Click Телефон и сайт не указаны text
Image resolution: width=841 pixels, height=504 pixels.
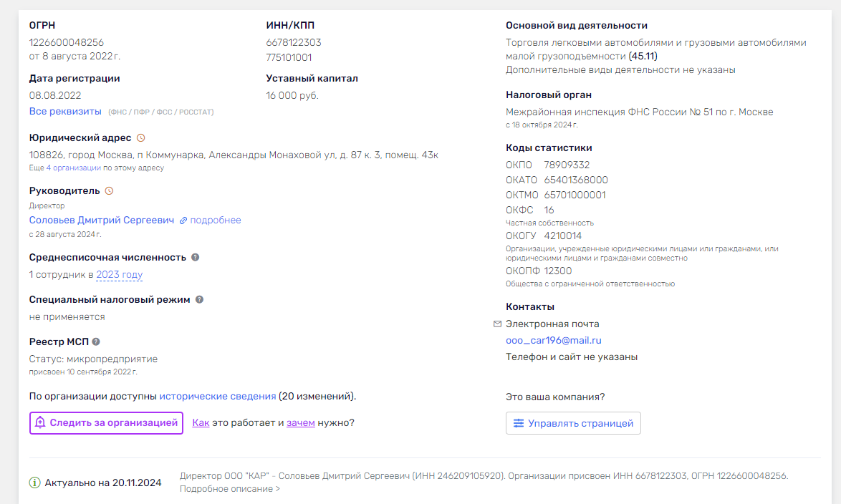[x=572, y=357]
